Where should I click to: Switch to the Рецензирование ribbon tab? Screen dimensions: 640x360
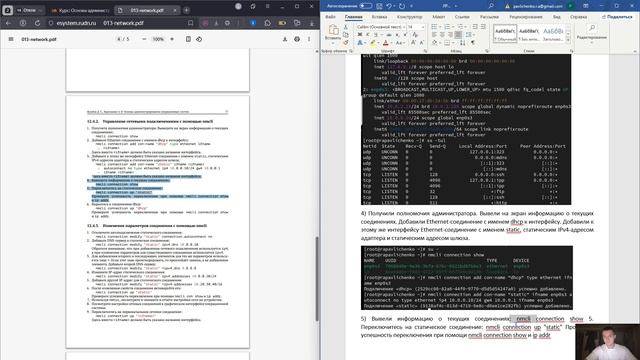(x=526, y=17)
